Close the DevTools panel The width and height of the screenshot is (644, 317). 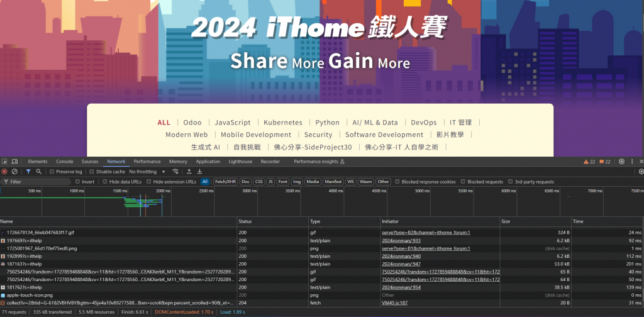tap(641, 162)
